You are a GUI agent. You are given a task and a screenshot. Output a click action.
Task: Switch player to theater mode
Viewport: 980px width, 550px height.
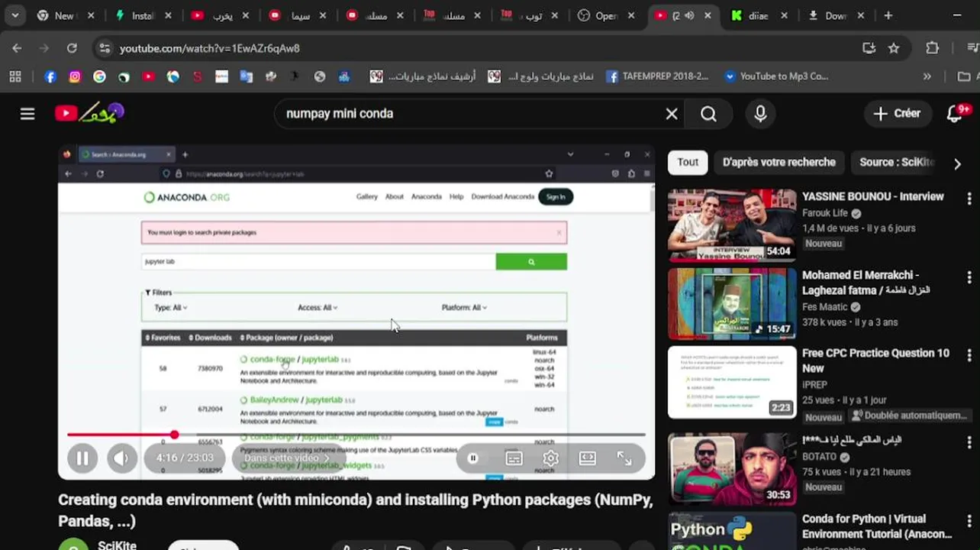point(588,458)
